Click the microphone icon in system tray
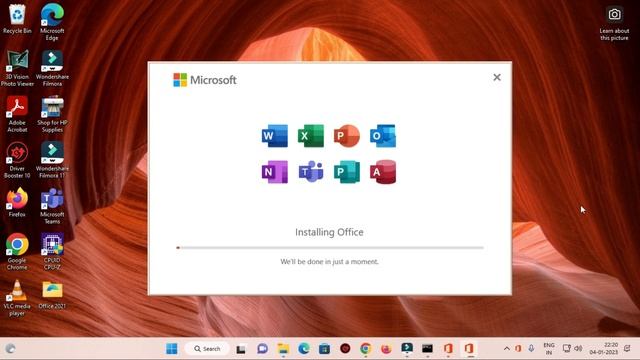Viewport: 640px width, 360px height. pos(531,349)
